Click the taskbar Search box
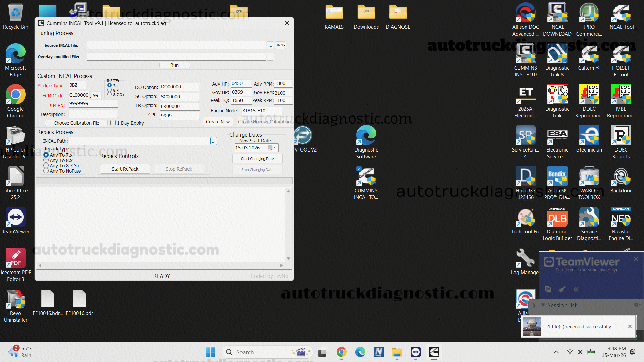644x362 pixels. tap(267, 352)
